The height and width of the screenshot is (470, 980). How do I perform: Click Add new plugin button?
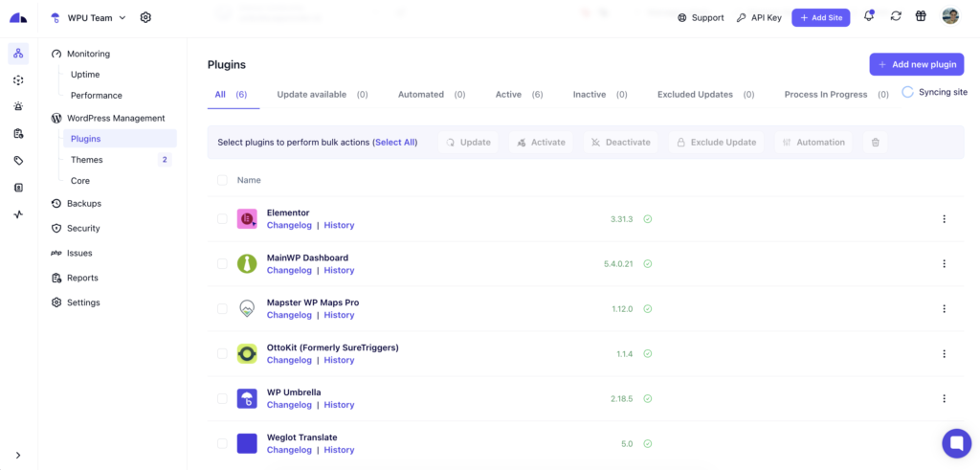click(x=917, y=64)
